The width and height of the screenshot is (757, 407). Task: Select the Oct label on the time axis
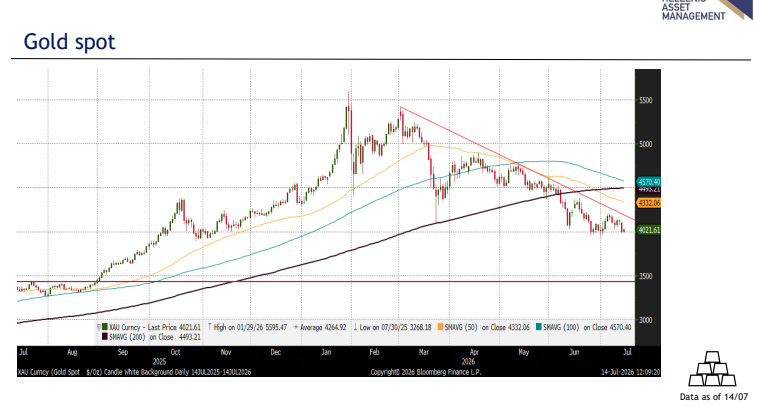coord(176,352)
